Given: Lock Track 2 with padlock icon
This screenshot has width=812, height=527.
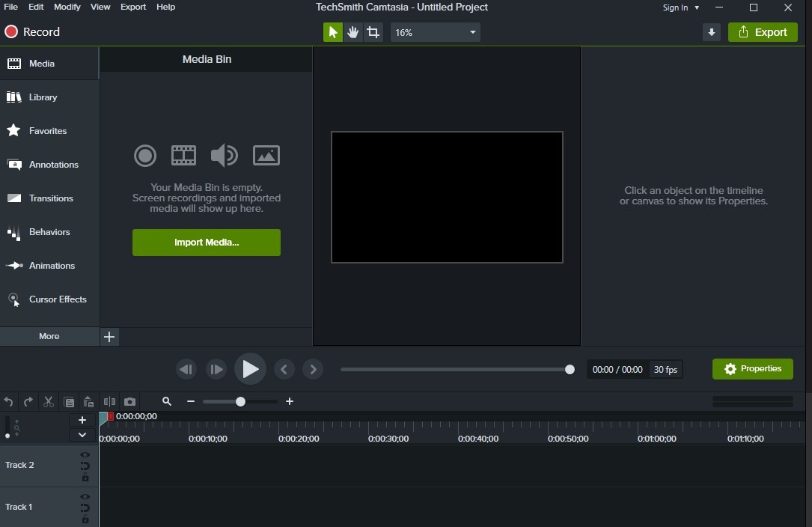Looking at the screenshot, I should pos(85,478).
